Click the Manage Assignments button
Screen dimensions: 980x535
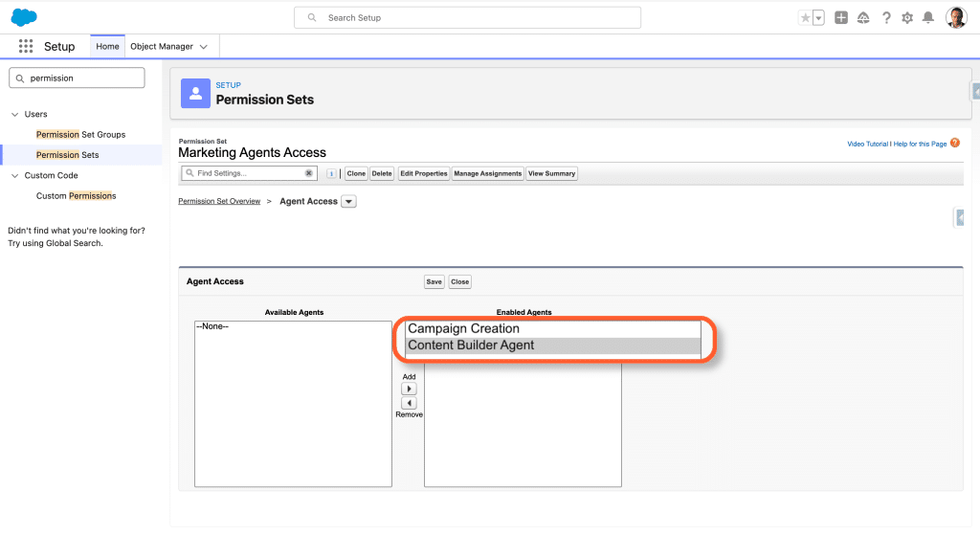pos(487,174)
